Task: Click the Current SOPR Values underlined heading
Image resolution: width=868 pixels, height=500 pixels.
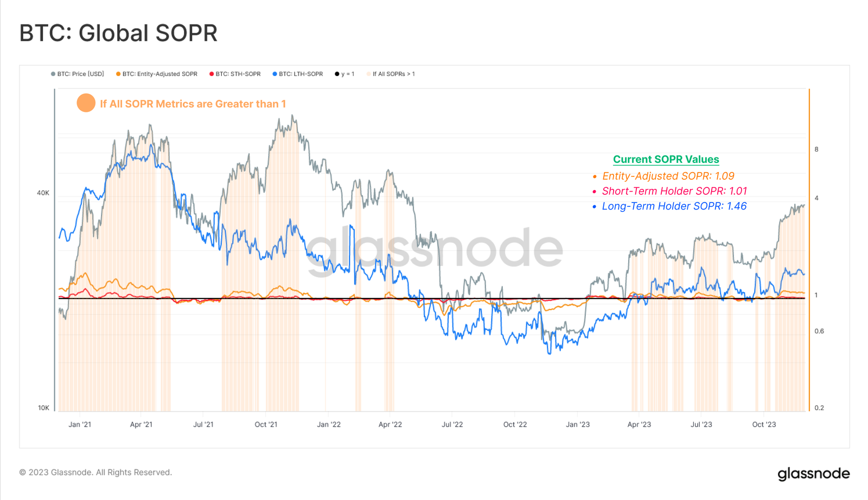Action: pos(666,159)
